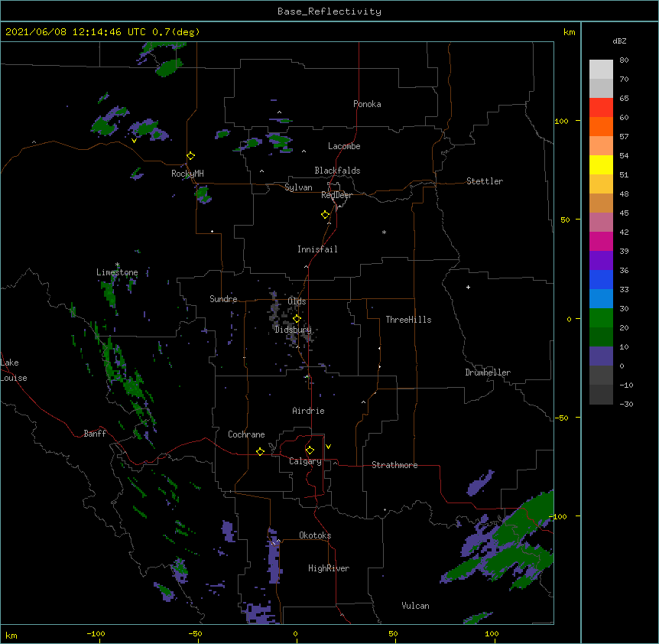Click the white plus marker north of Drumheller
The width and height of the screenshot is (659, 644).
[x=468, y=287]
